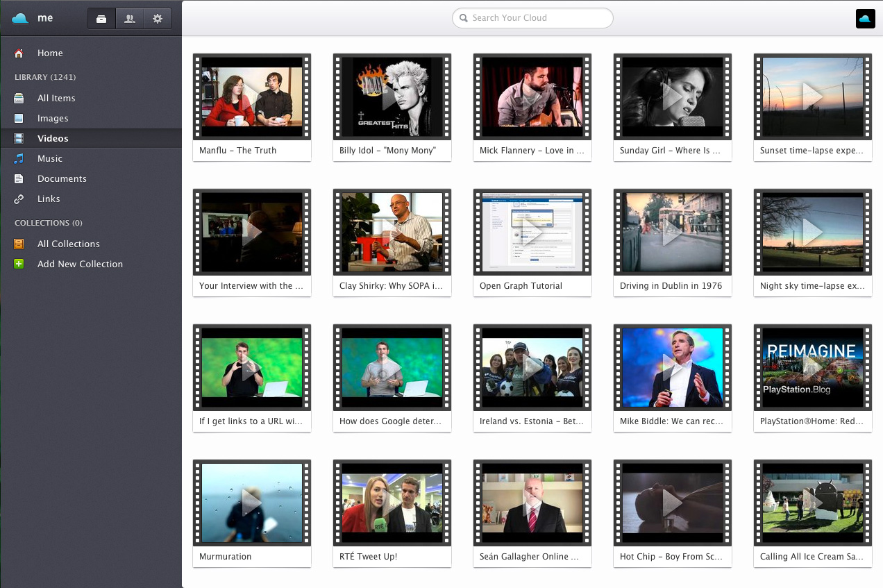Viewport: 883px width, 588px height.
Task: Click the Search Your Cloud field
Action: pyautogui.click(x=532, y=18)
